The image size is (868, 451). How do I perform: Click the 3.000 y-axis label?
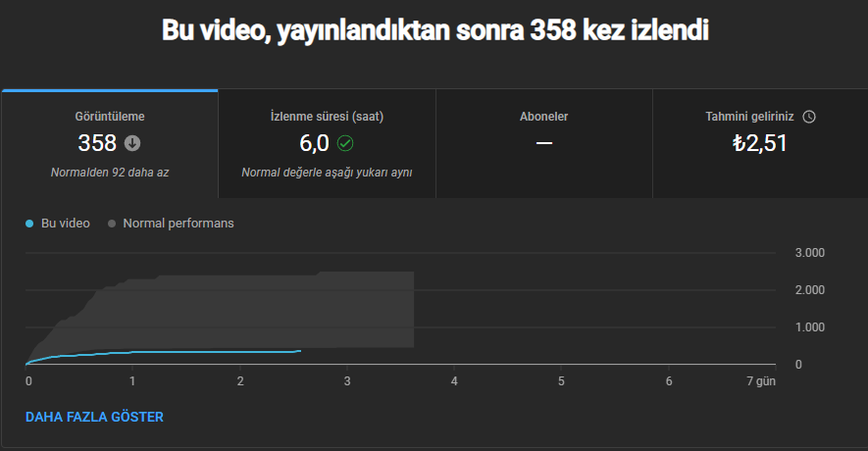click(x=810, y=253)
